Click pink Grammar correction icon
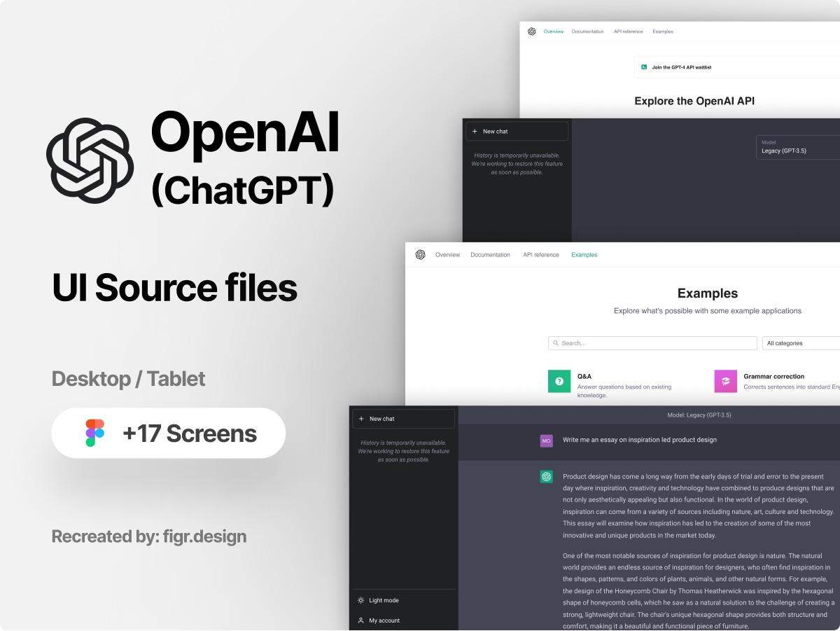840x631 pixels. click(x=726, y=382)
